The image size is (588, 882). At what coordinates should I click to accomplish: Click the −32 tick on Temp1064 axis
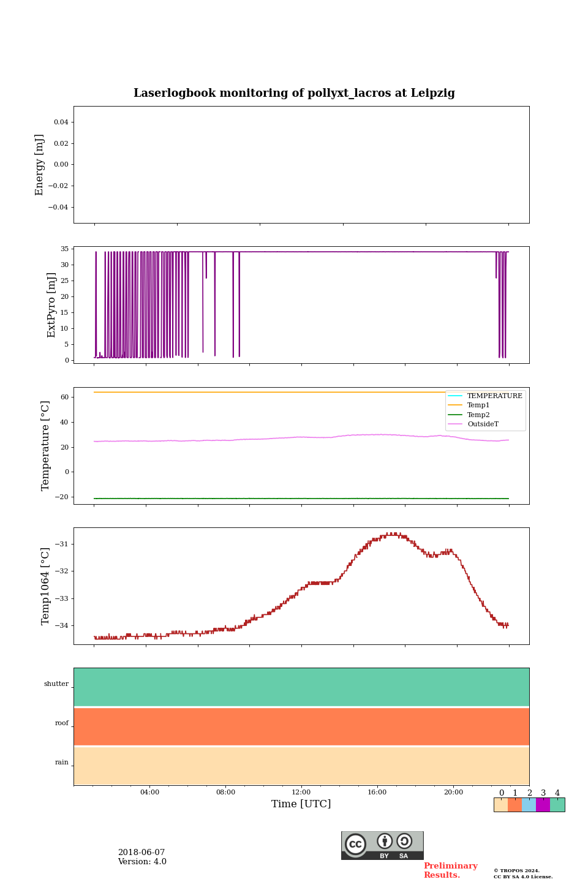62,571
